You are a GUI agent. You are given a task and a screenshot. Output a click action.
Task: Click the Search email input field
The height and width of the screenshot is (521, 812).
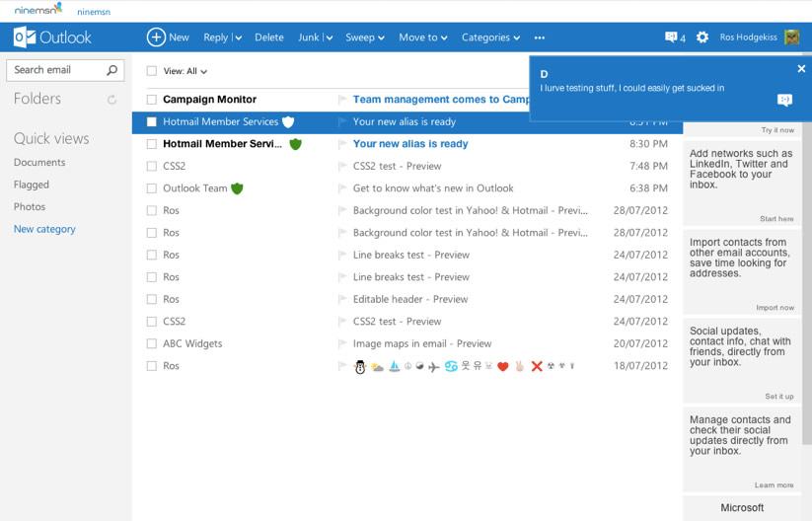tap(55, 70)
